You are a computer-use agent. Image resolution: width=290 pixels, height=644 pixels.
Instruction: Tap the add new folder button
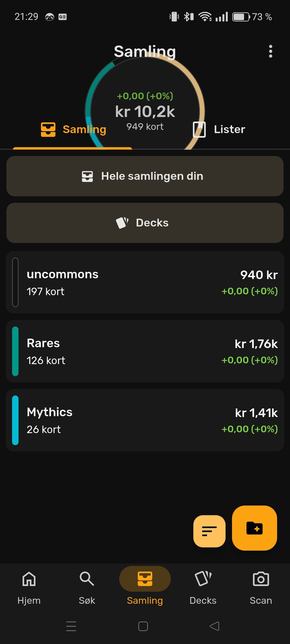[x=254, y=528]
